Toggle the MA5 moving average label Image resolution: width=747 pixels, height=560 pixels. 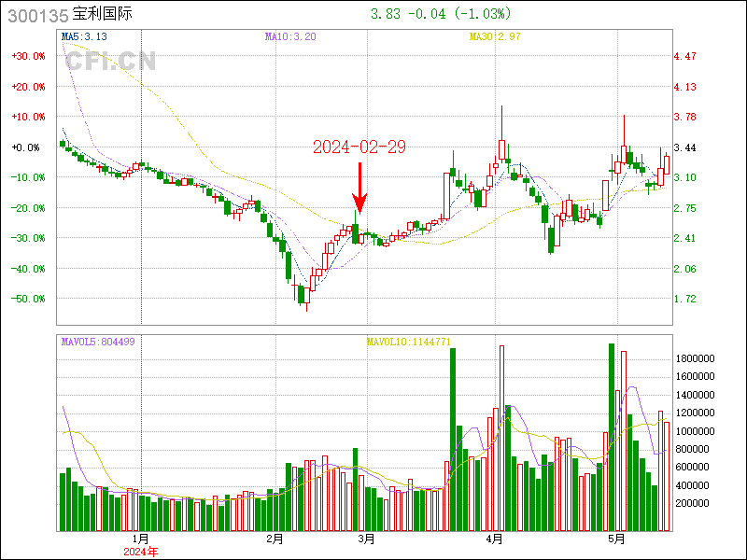[84, 36]
